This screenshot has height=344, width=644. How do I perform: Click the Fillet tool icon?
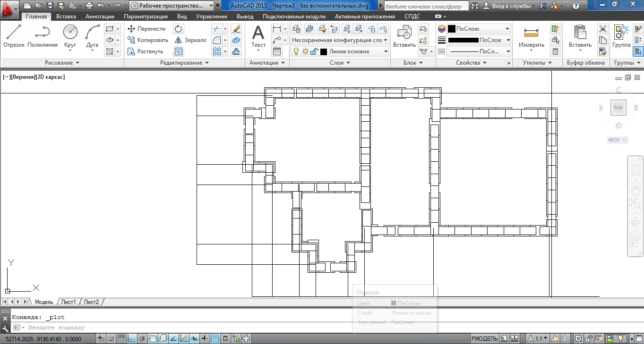217,40
